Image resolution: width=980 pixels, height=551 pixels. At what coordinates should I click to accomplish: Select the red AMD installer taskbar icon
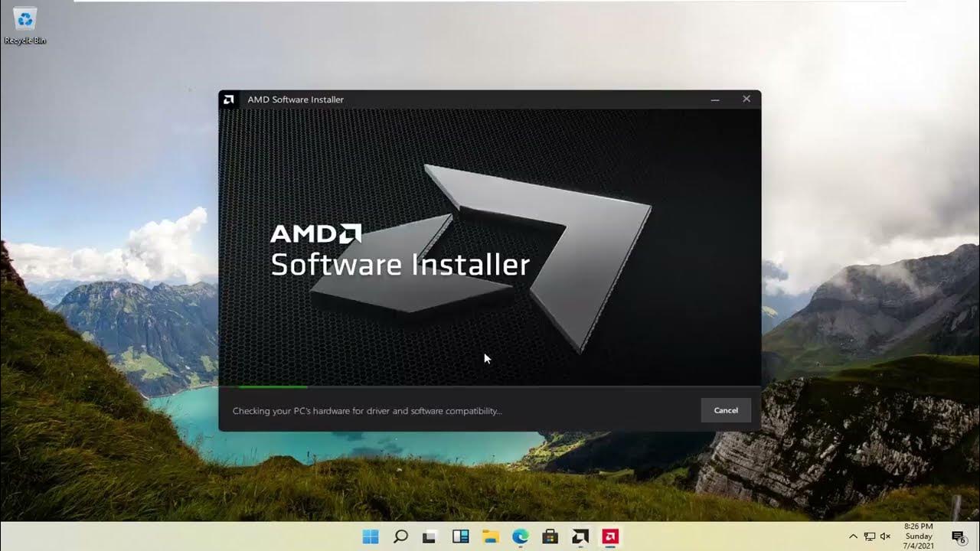pyautogui.click(x=610, y=536)
